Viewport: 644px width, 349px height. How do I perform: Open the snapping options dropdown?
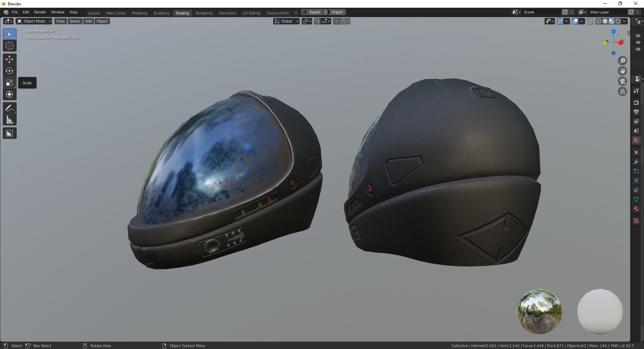326,21
